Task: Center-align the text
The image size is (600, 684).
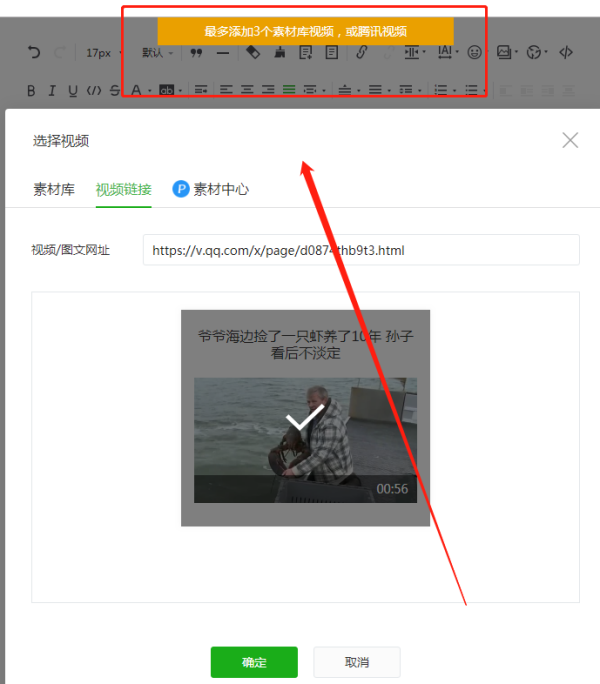Action: point(247,90)
